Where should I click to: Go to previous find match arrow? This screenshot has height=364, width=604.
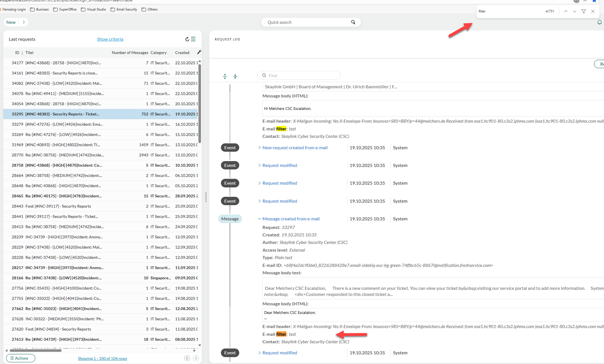(566, 11)
